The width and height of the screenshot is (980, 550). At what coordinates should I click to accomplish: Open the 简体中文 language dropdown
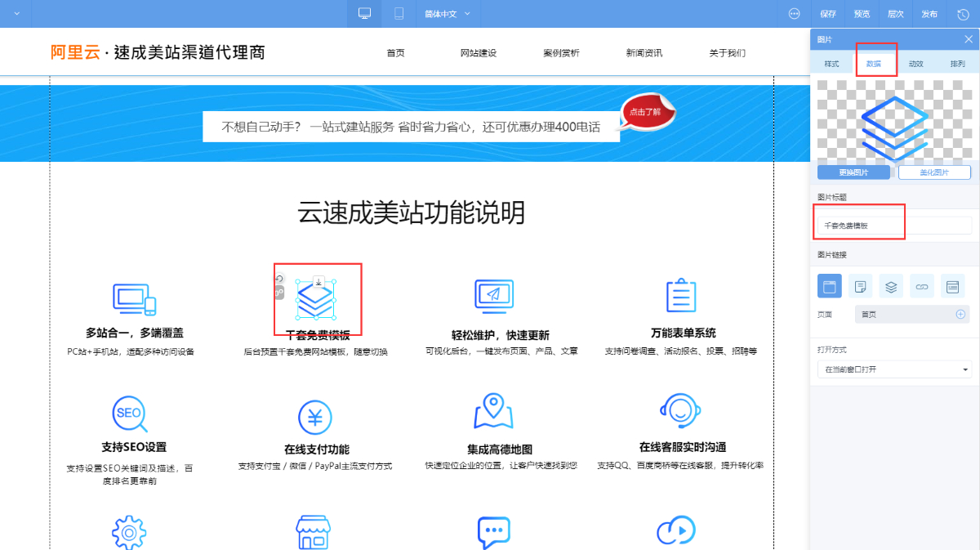click(x=448, y=14)
